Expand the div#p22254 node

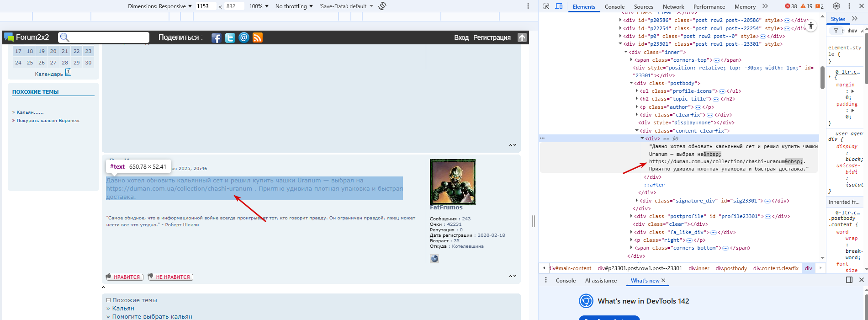[x=620, y=28]
